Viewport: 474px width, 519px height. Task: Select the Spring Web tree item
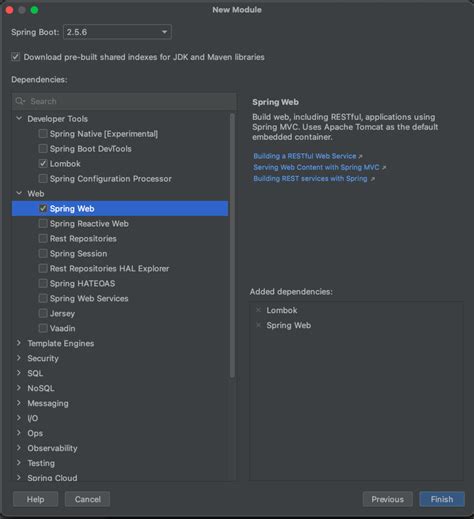tap(120, 208)
